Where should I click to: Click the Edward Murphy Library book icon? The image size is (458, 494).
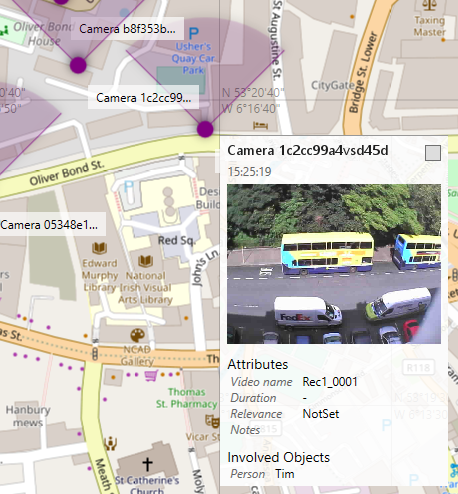coord(99,248)
